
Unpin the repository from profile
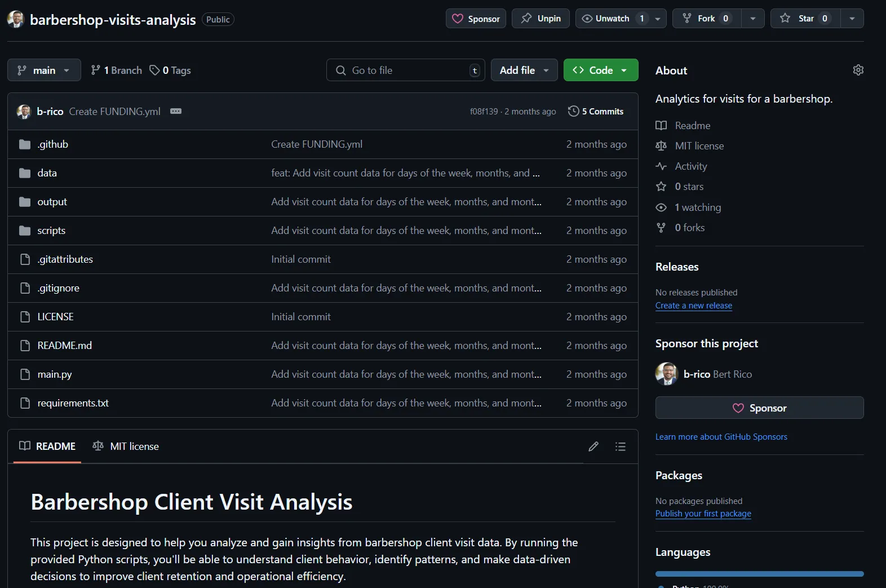(541, 19)
